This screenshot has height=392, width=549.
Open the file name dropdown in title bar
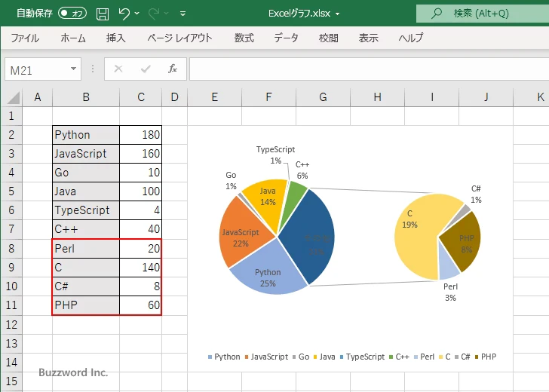coord(337,14)
